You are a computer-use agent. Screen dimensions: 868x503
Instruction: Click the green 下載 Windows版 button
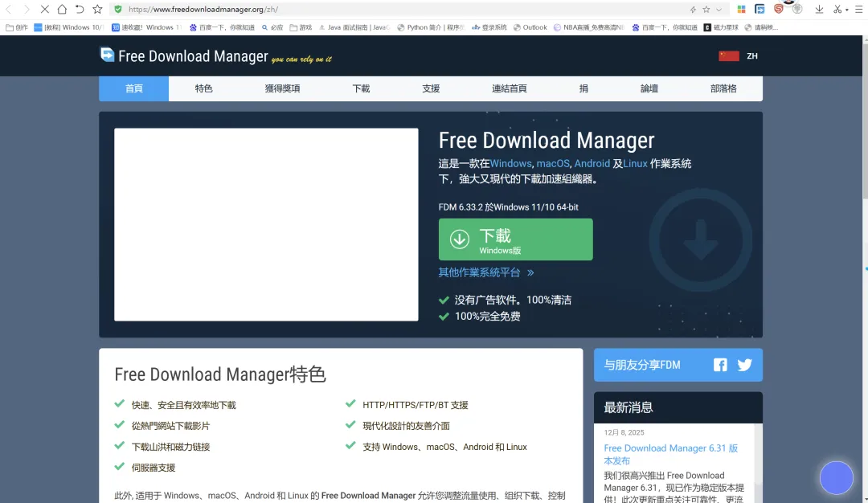[x=515, y=239]
